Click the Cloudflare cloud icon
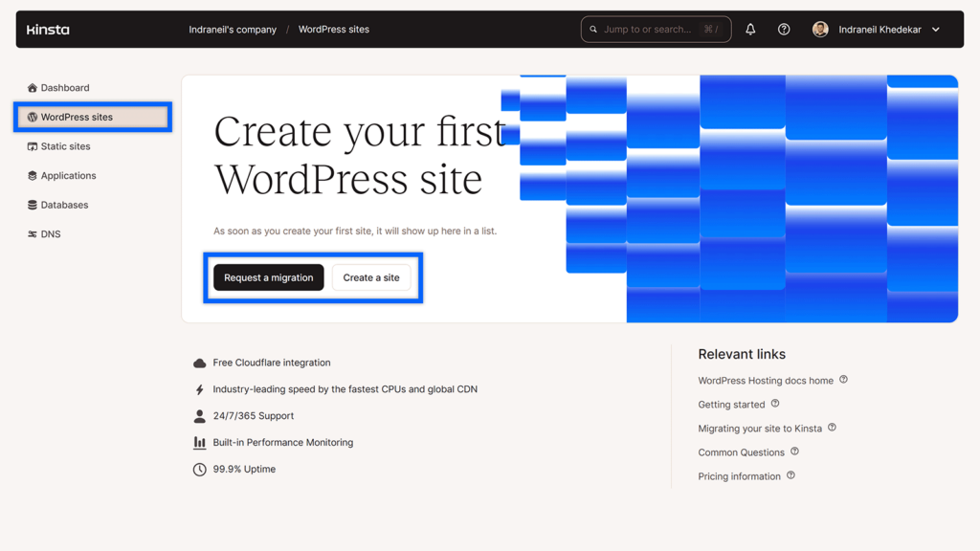 [199, 363]
